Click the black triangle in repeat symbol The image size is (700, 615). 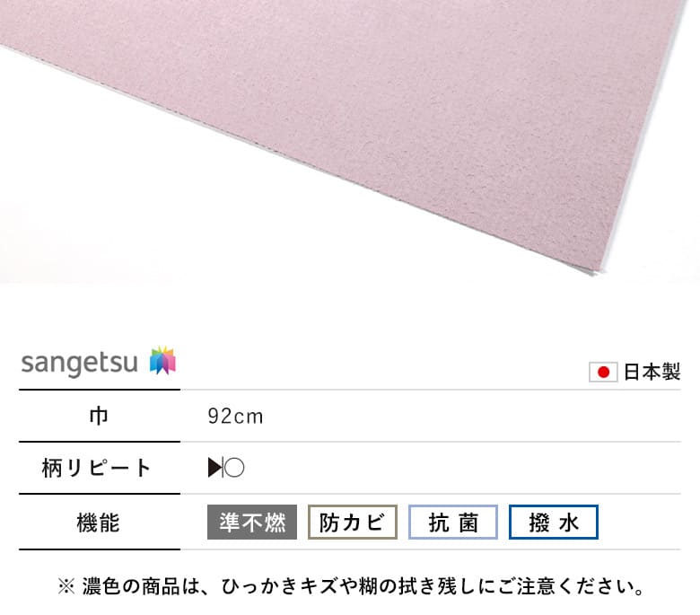(x=214, y=468)
